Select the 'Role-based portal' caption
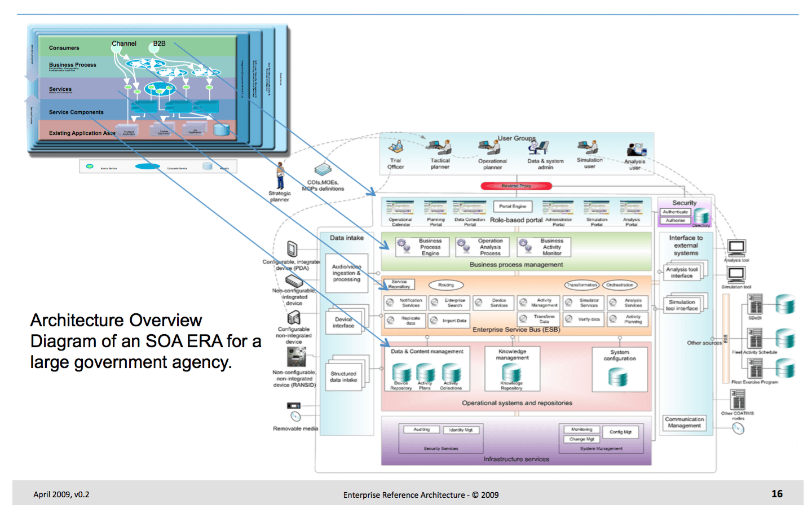 (516, 220)
